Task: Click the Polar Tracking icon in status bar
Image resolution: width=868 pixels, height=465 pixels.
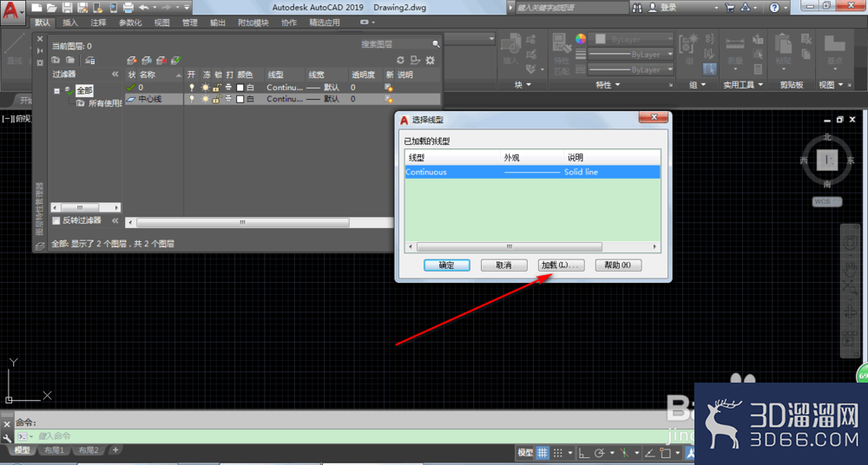Action: (x=600, y=453)
